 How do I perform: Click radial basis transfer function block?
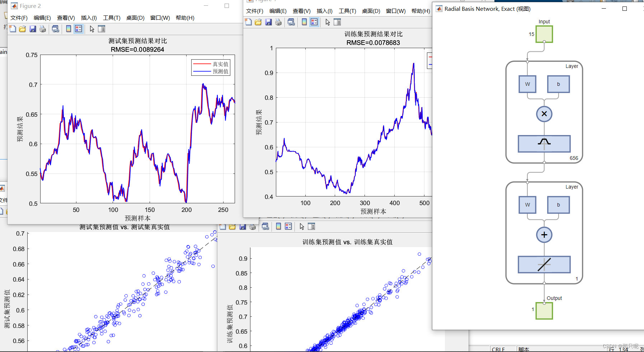coord(544,144)
